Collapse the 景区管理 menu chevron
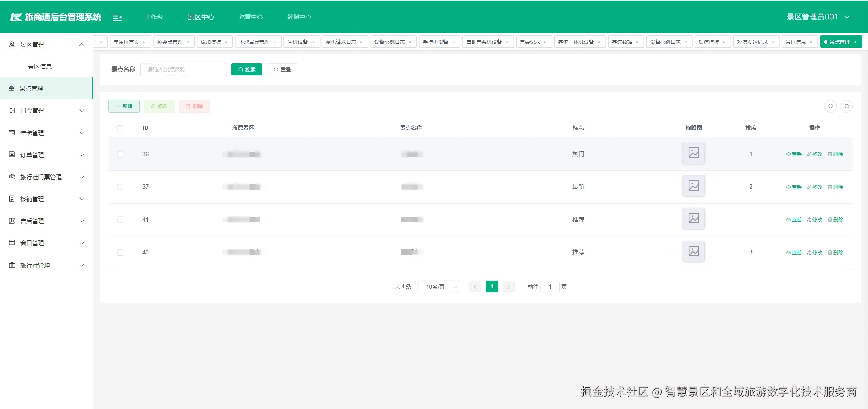The height and width of the screenshot is (409, 868). 82,45
